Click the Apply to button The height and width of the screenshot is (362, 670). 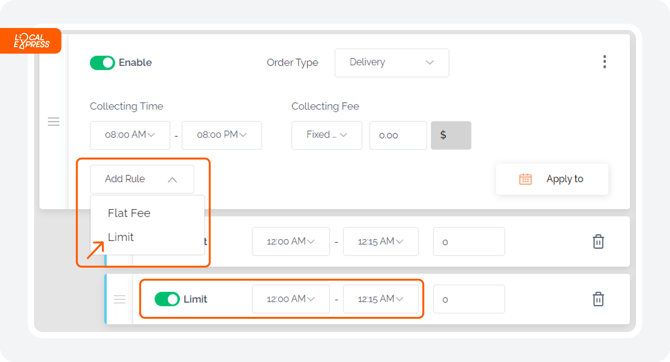coord(552,179)
